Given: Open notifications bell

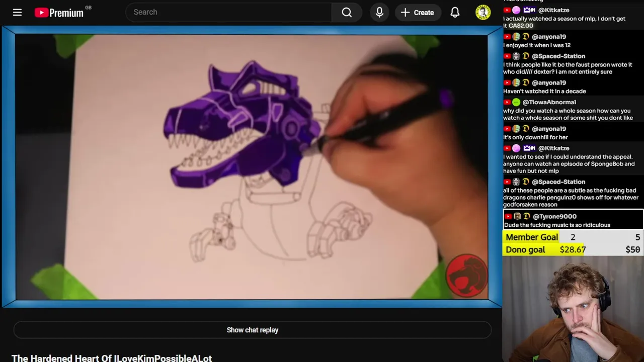Looking at the screenshot, I should pyautogui.click(x=455, y=12).
